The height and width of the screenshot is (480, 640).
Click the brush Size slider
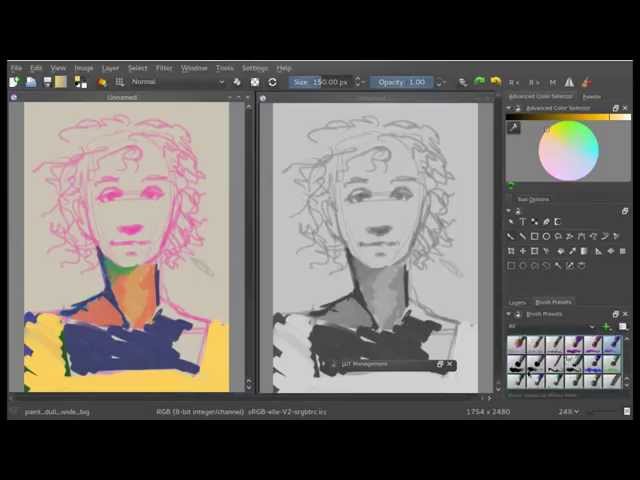[x=321, y=82]
